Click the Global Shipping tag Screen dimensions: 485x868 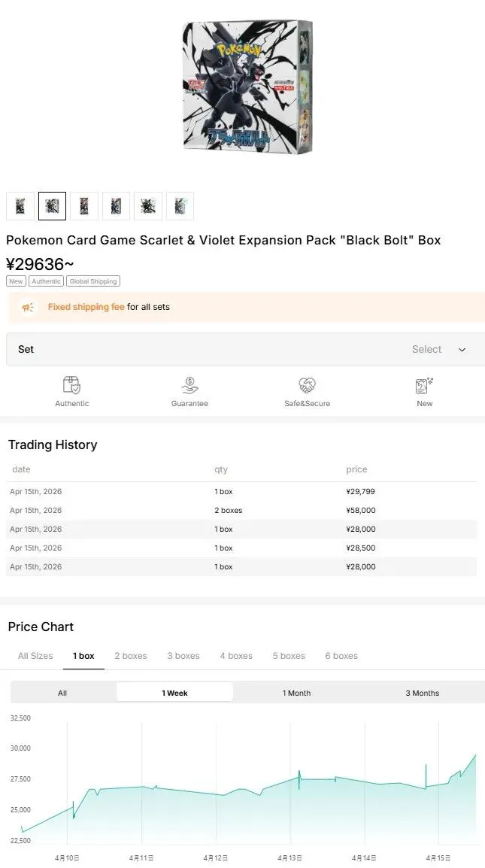(92, 281)
